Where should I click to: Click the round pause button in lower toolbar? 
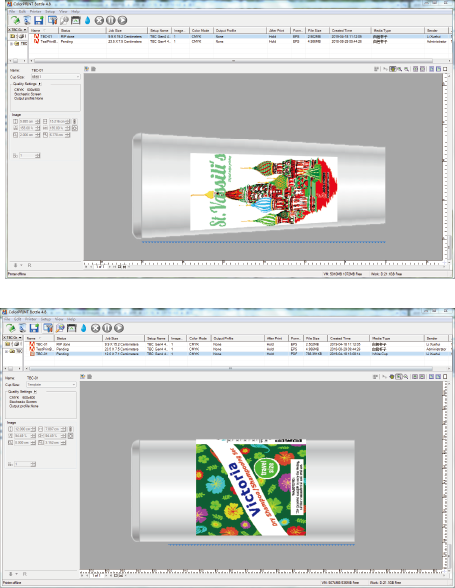point(107,328)
